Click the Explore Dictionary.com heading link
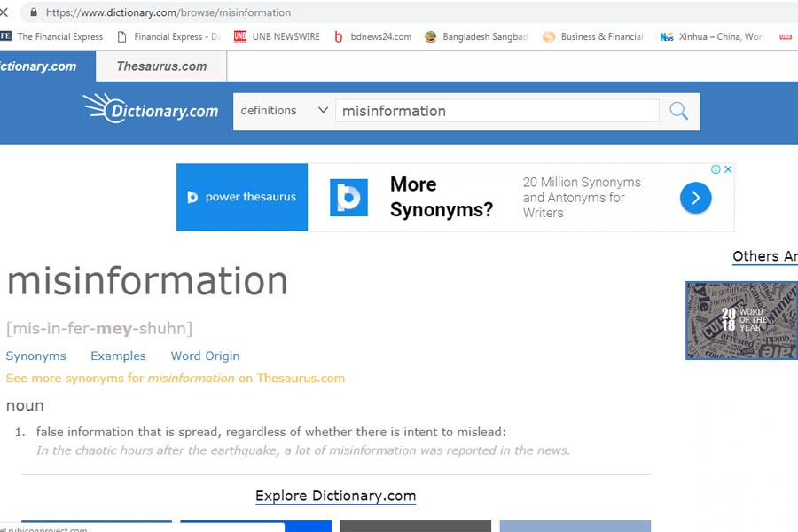798x532 pixels. point(335,496)
